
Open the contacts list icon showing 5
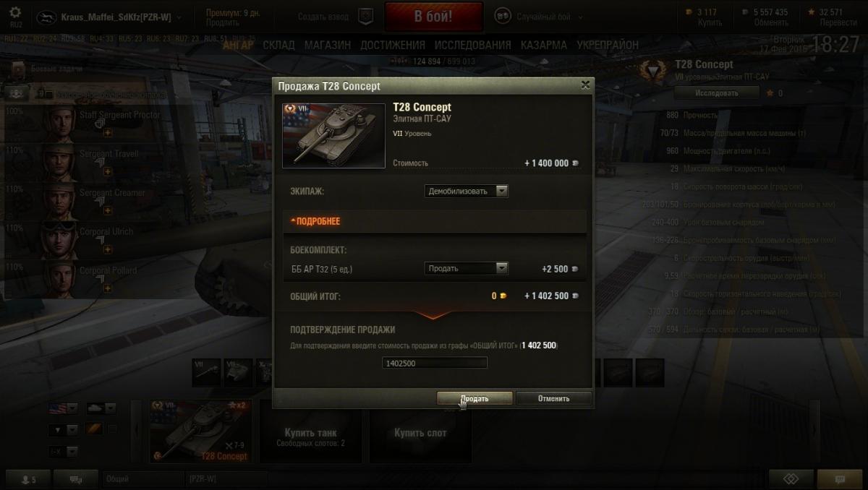pyautogui.click(x=27, y=478)
